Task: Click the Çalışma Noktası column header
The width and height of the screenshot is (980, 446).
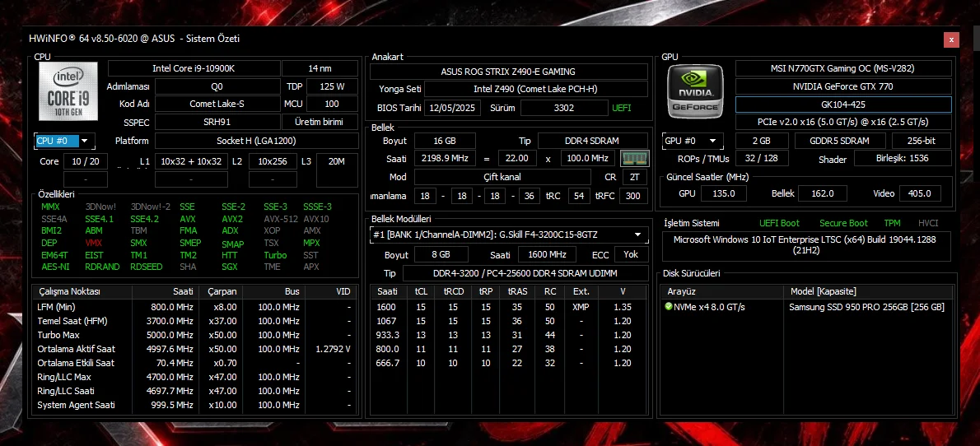Action: pos(82,292)
